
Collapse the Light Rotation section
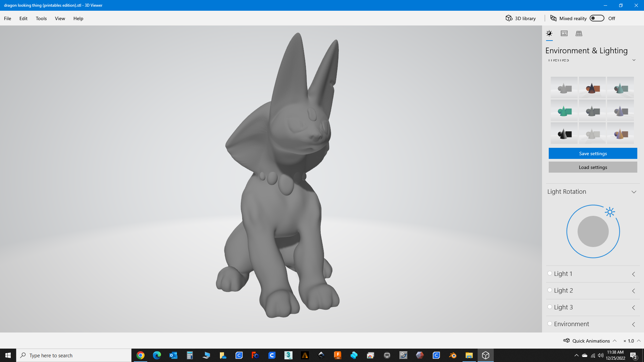pos(634,192)
